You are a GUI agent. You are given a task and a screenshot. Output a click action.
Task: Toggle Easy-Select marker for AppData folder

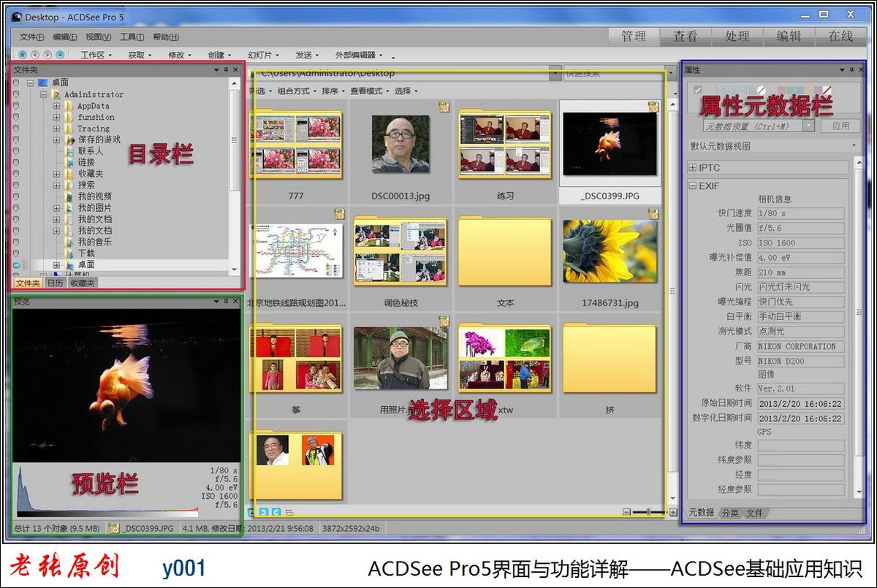point(16,106)
